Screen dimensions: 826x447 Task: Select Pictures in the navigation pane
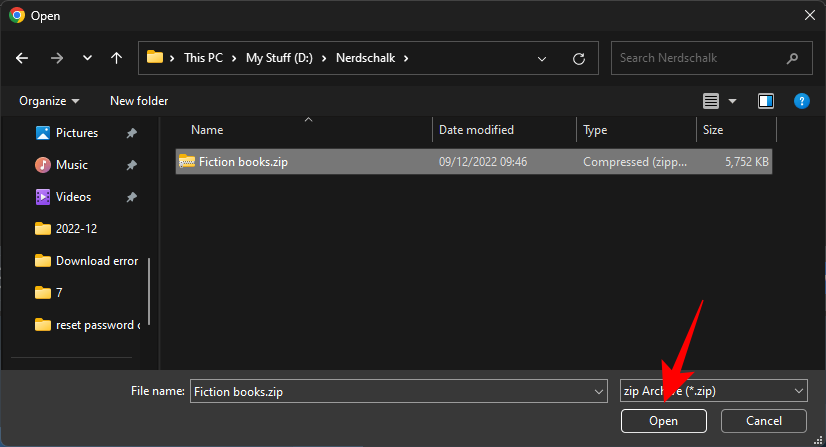(76, 133)
